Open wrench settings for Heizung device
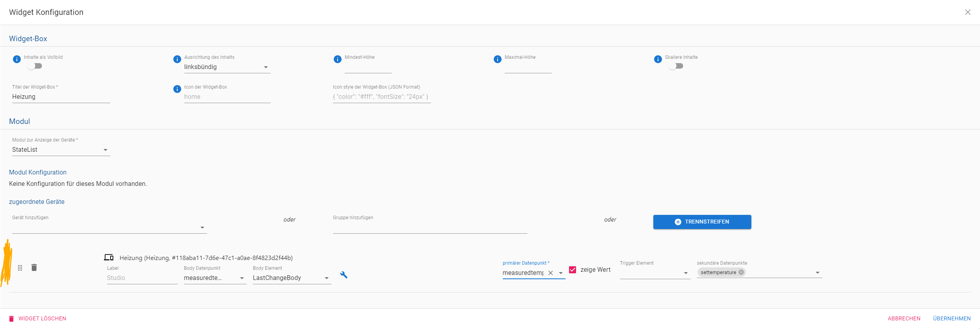The width and height of the screenshot is (980, 329). coord(344,275)
